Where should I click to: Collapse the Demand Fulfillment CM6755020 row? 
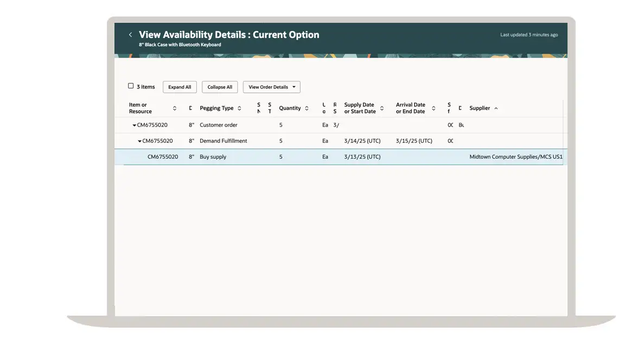[139, 141]
